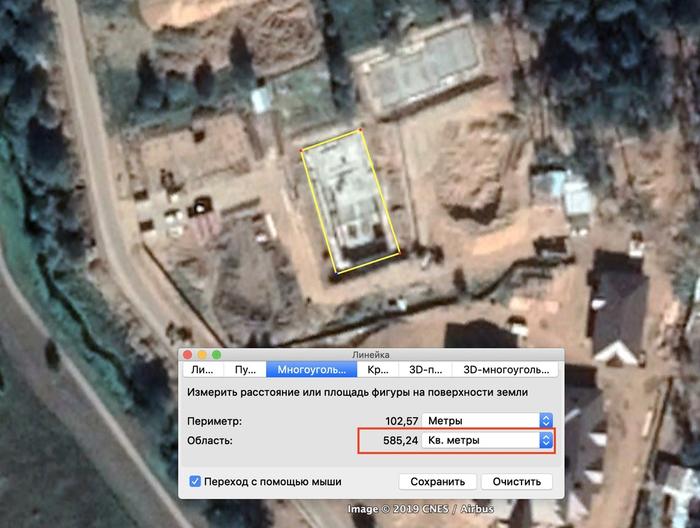Minimize the Линейка window with yellow button
Viewport: 700px width, 528px height.
[x=200, y=355]
